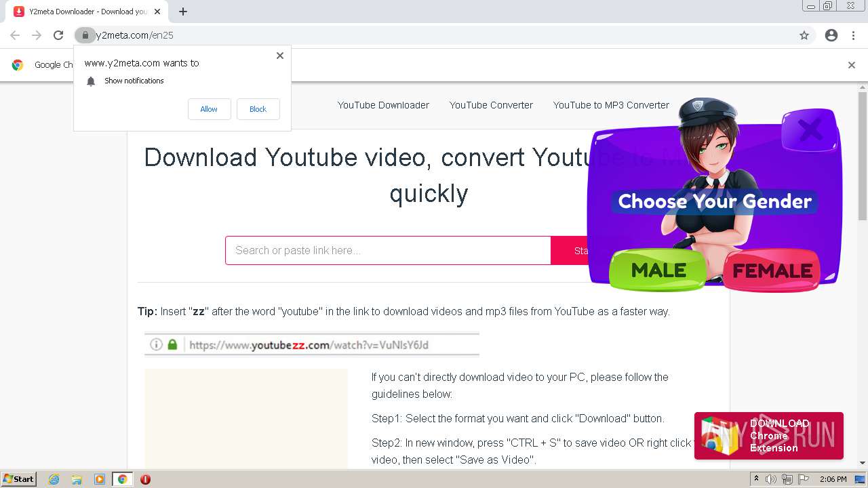Show hidden tray icons arrow
The height and width of the screenshot is (488, 868).
pos(756,479)
